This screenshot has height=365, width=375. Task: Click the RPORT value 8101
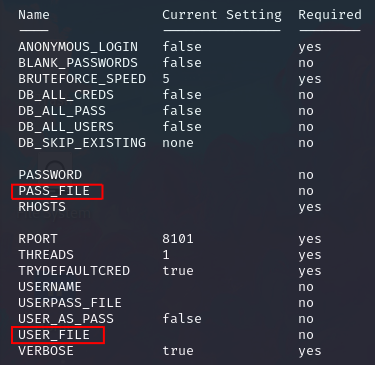[178, 239]
